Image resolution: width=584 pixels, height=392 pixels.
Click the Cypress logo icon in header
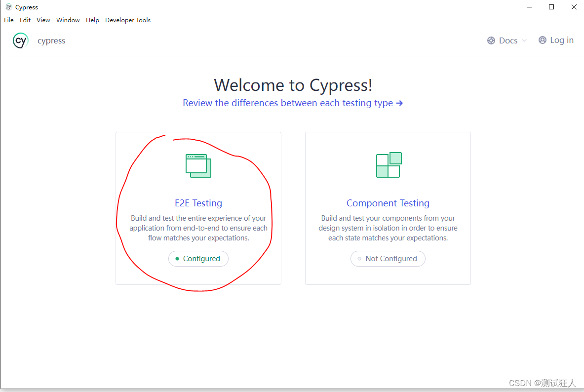coord(20,40)
